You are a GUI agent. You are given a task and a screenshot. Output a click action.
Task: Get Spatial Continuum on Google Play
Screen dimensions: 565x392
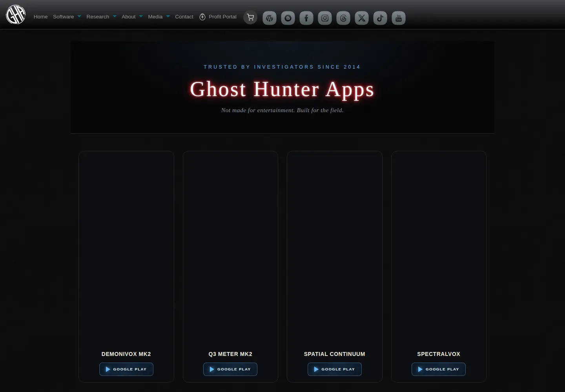coord(335,369)
